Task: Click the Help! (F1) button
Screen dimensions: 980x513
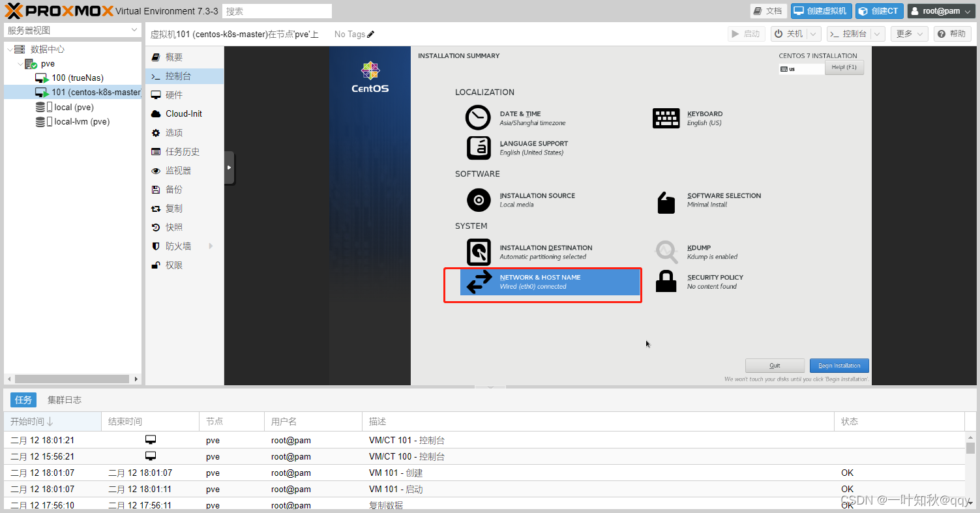Action: pos(844,68)
